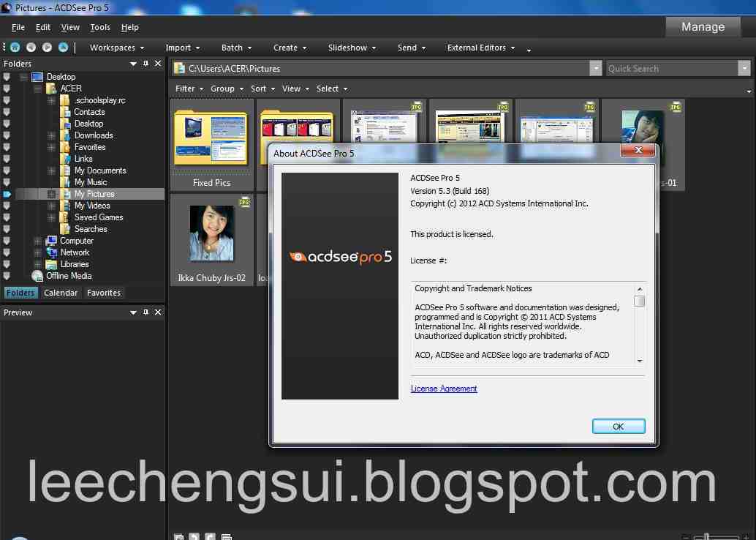Click OK in About ACDSee Pro 5 dialog
Image resolution: width=756 pixels, height=540 pixels.
point(618,427)
